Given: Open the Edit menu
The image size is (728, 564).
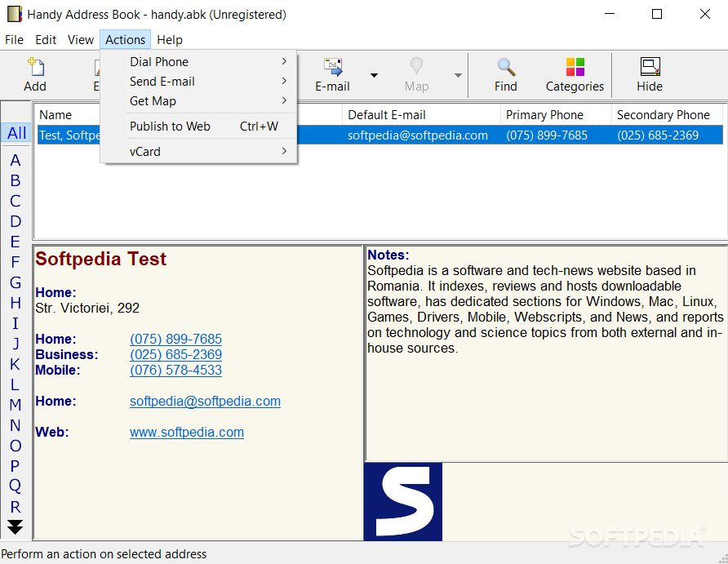Looking at the screenshot, I should coord(46,40).
